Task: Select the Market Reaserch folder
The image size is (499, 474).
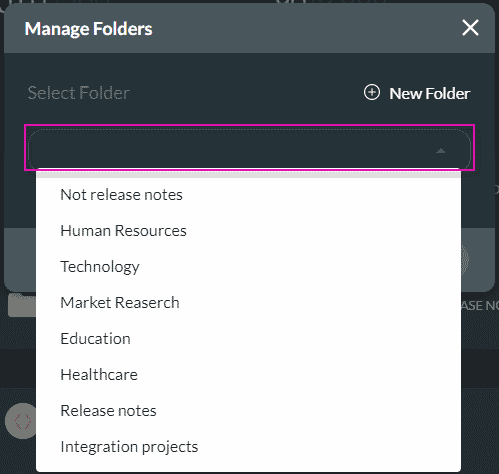Action: click(x=120, y=303)
